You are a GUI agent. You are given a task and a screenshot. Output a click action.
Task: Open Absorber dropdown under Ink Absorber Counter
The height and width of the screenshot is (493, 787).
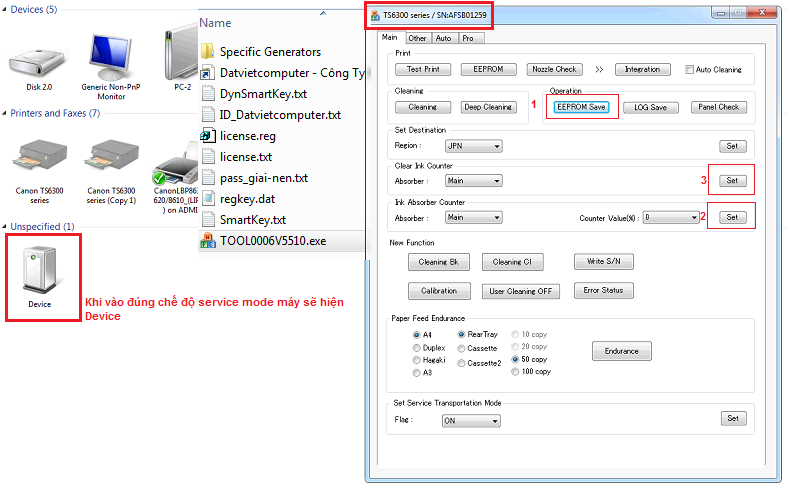pyautogui.click(x=474, y=217)
